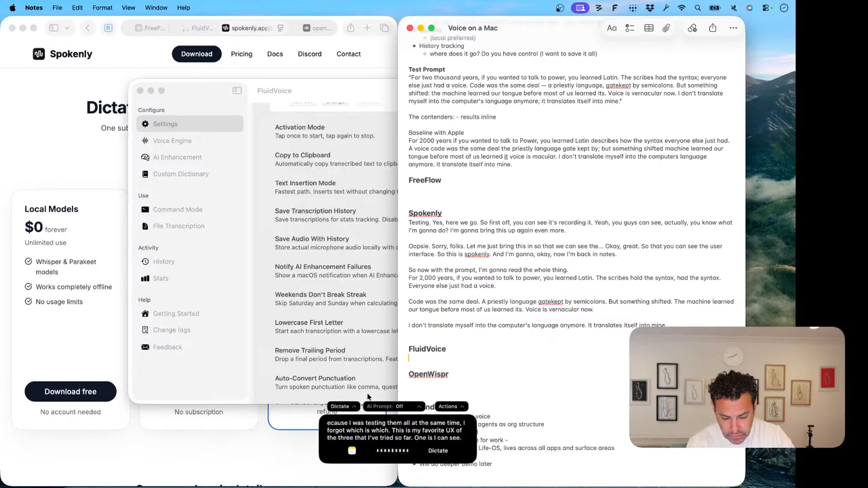Expand the Dictate mode dropdown
868x488 pixels.
[342, 407]
